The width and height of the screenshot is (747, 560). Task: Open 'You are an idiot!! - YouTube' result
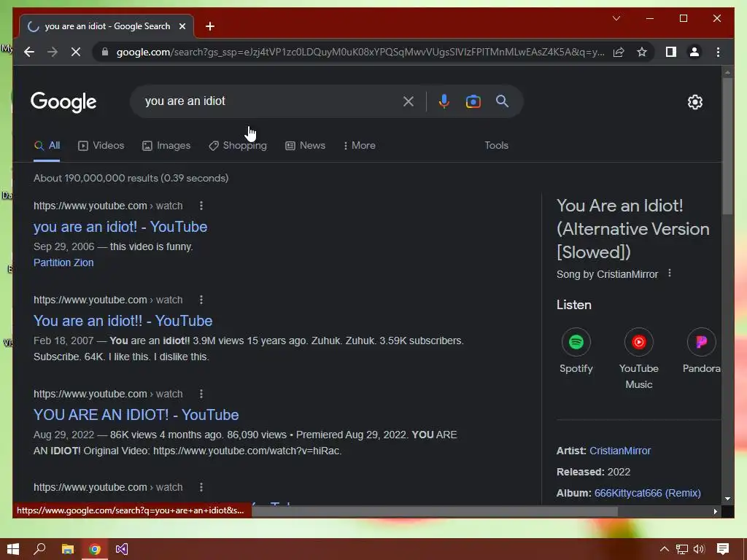[123, 321]
